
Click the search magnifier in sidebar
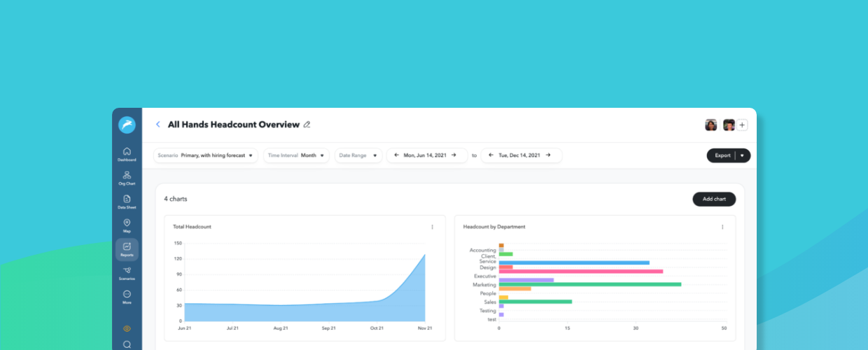tap(127, 344)
